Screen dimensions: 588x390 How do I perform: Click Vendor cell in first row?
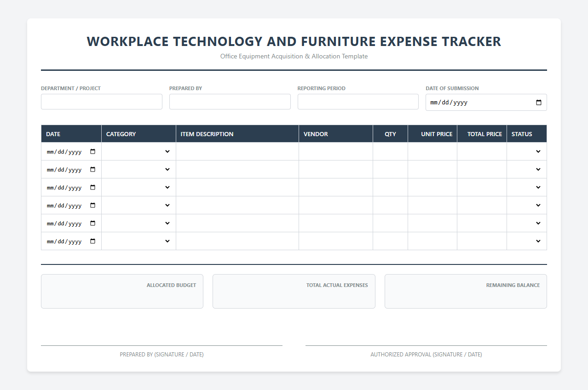pyautogui.click(x=336, y=151)
